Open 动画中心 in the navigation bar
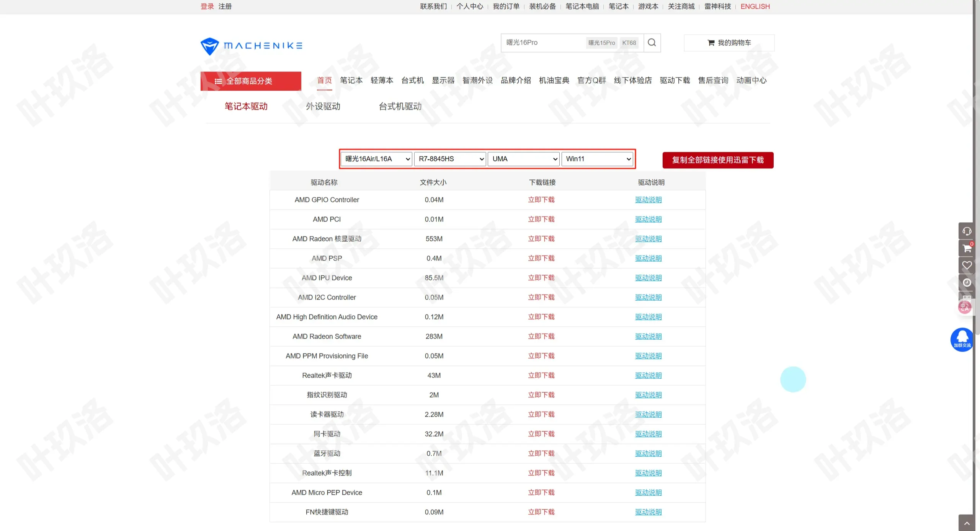Image resolution: width=980 pixels, height=531 pixels. 751,80
